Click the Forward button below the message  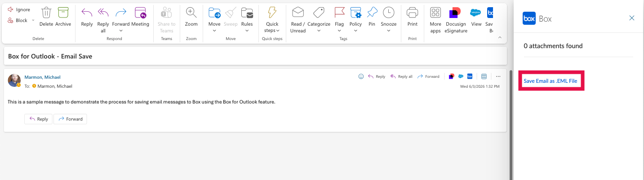click(x=70, y=119)
